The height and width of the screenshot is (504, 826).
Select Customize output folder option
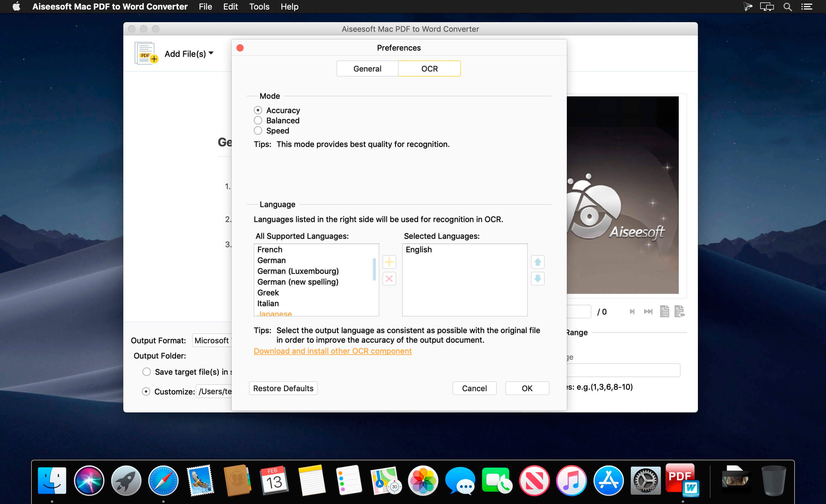[x=146, y=391]
